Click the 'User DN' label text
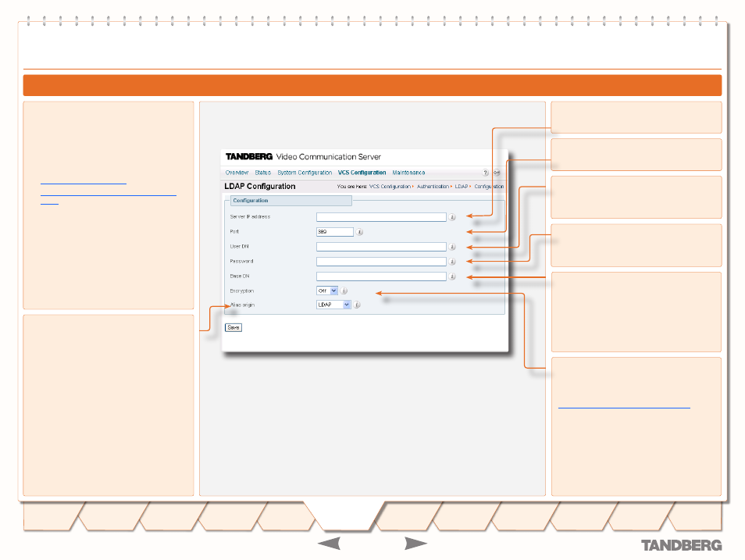 (240, 246)
